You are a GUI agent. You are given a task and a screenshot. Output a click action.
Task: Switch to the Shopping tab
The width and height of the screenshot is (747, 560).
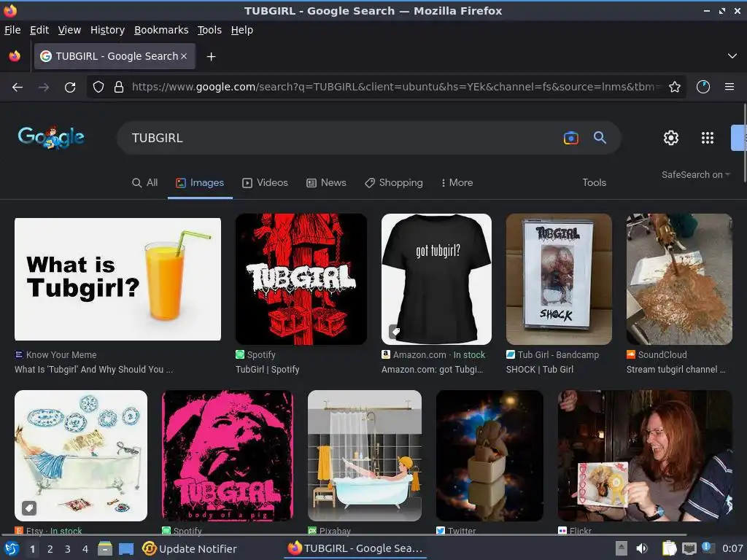pos(393,183)
